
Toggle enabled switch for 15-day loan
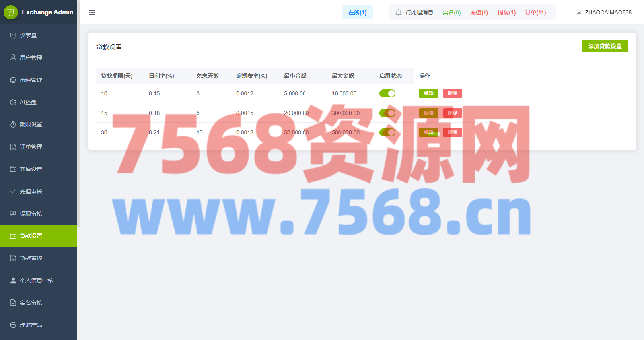click(x=387, y=113)
